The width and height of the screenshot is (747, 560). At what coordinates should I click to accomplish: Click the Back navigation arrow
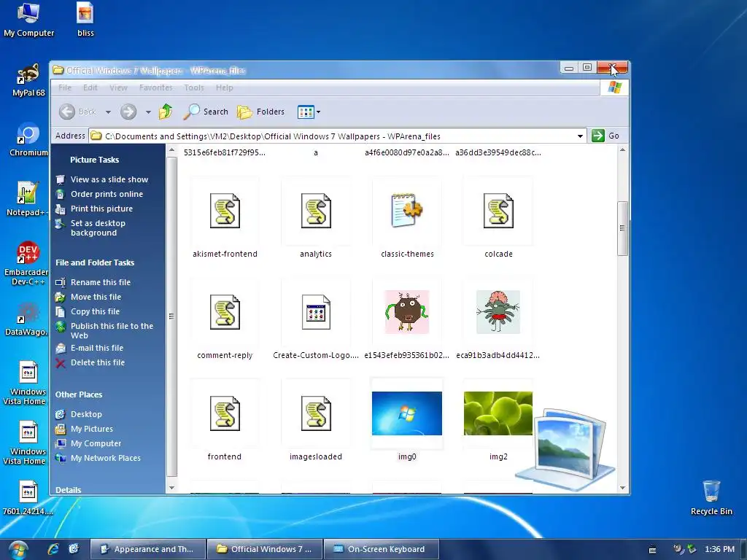67,112
